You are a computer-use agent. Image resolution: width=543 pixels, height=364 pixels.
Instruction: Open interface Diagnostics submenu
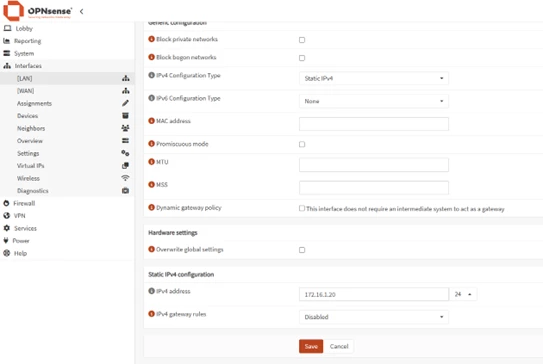(33, 190)
